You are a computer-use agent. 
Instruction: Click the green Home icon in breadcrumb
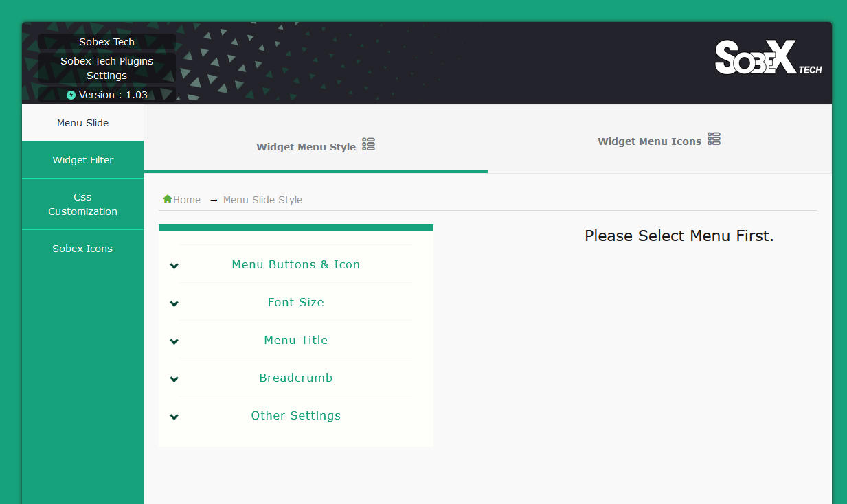tap(168, 199)
